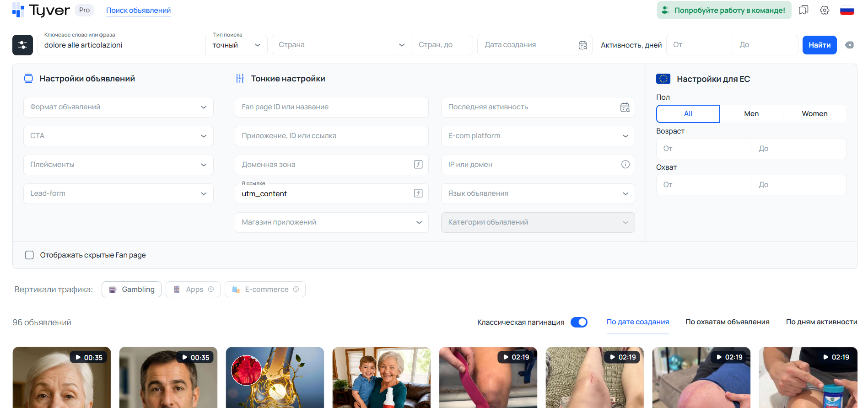The height and width of the screenshot is (408, 868).
Task: Open first elderly woman video ad
Action: 62,377
